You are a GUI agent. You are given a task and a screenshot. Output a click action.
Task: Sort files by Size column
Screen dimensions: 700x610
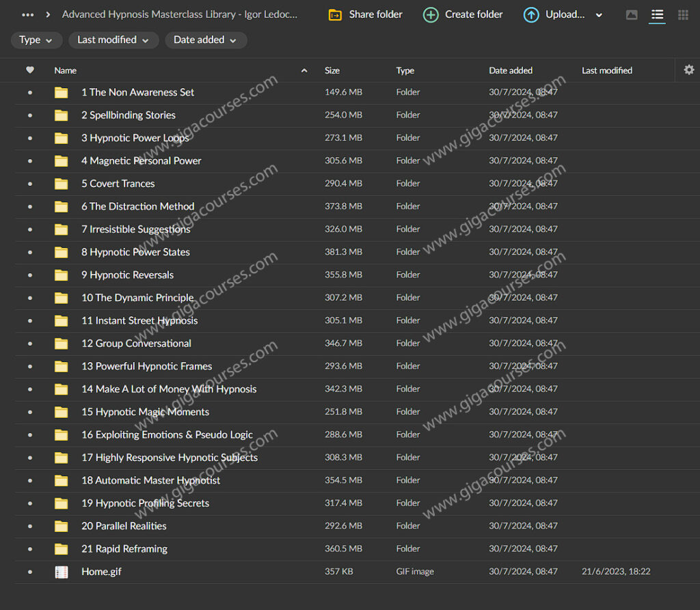pos(332,70)
